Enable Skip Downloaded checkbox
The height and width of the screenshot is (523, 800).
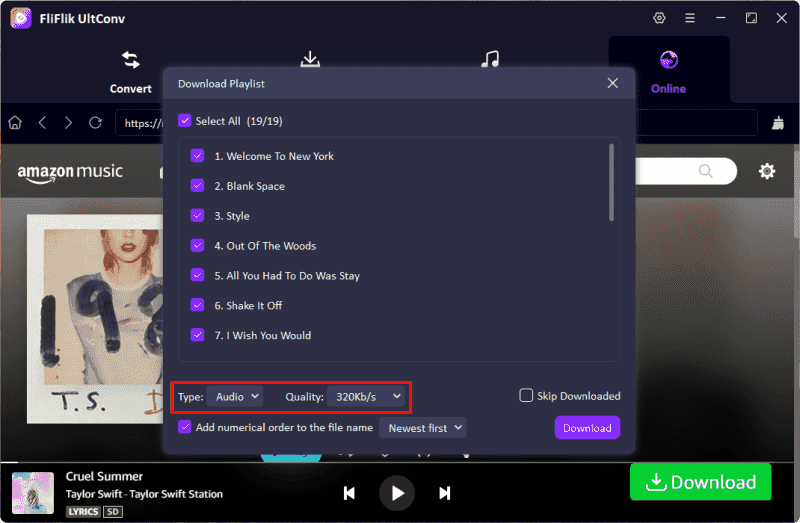(526, 396)
